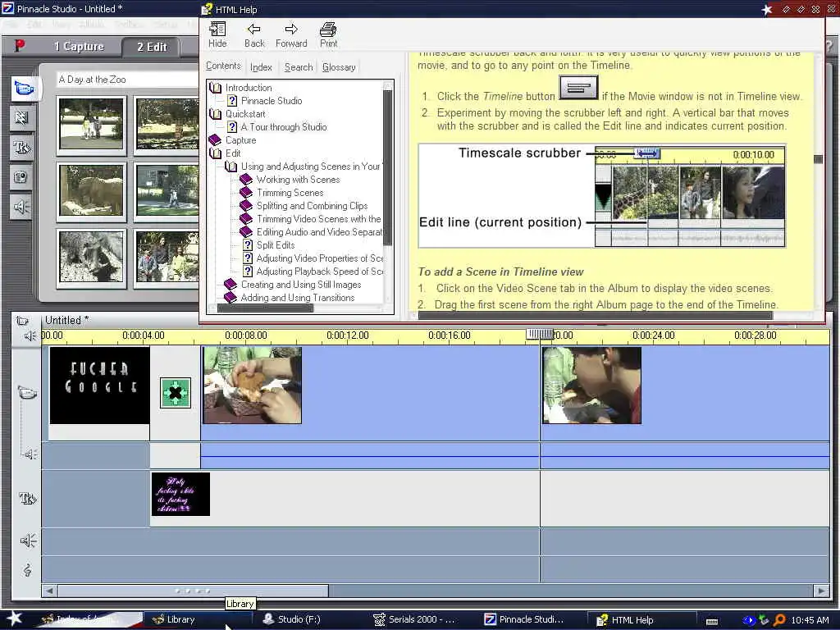The image size is (840, 630).
Task: Go Back in HTML Help
Action: (254, 34)
